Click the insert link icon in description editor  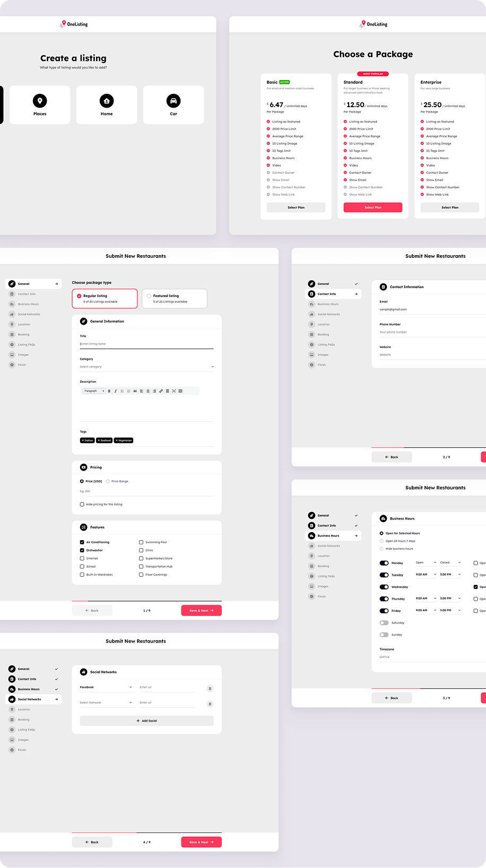[x=161, y=391]
